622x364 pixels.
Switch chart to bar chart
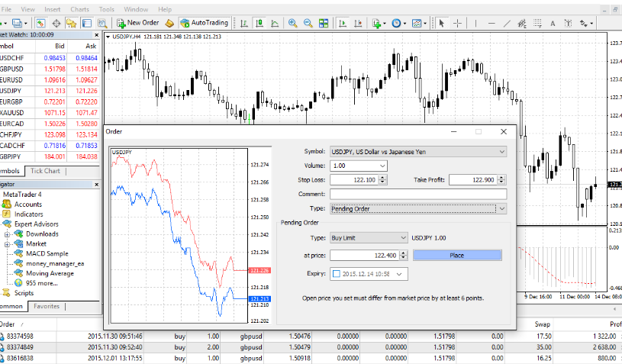click(x=244, y=23)
